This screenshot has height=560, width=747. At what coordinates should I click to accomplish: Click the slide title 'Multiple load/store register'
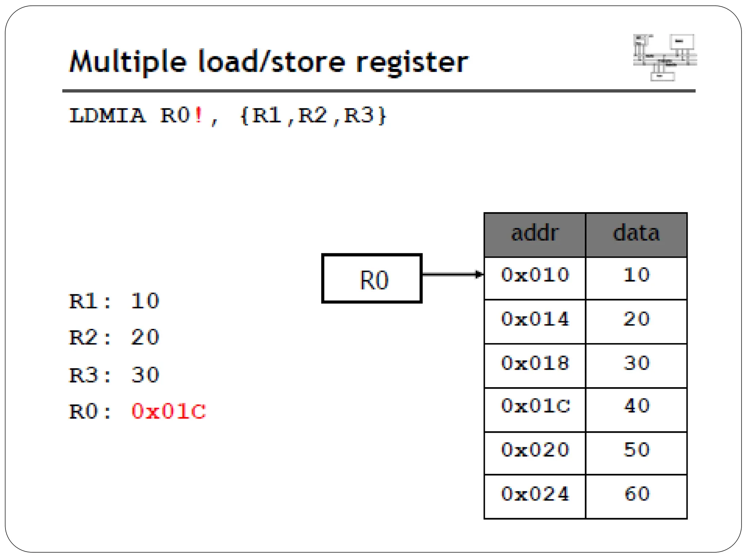click(269, 62)
